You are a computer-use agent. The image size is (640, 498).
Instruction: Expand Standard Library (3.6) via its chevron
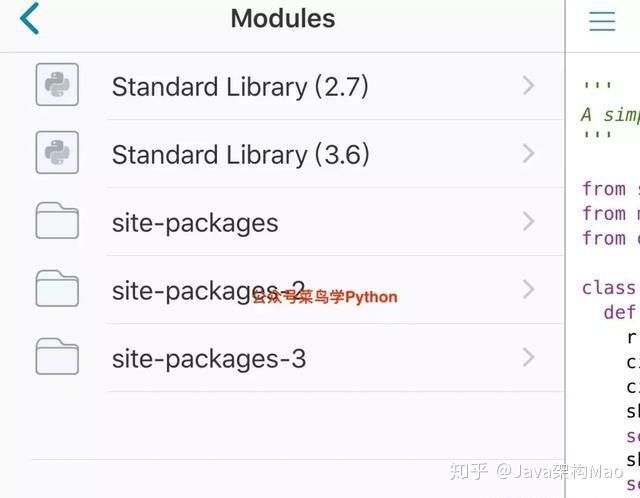click(529, 153)
